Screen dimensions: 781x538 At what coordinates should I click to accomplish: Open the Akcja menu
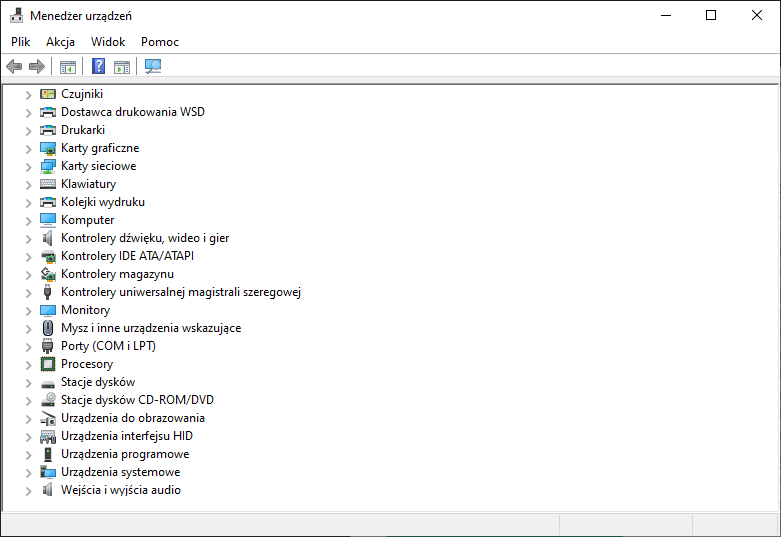(60, 42)
